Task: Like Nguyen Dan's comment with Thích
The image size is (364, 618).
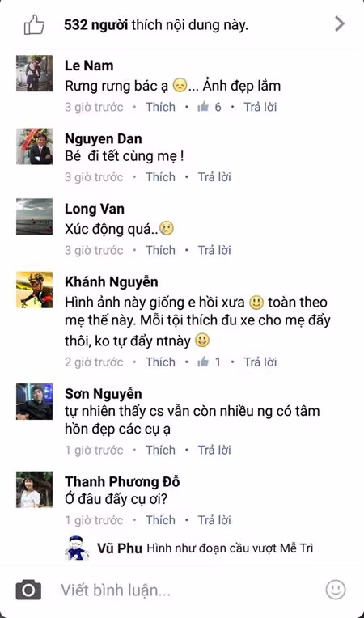Action: click(x=160, y=177)
